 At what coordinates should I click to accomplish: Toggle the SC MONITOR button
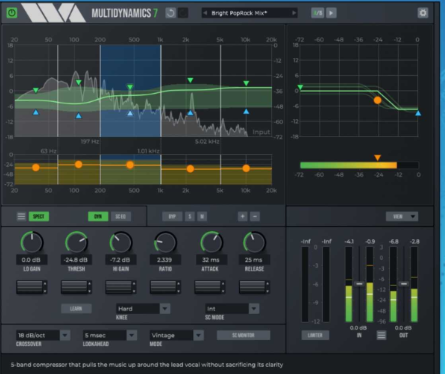pos(243,335)
